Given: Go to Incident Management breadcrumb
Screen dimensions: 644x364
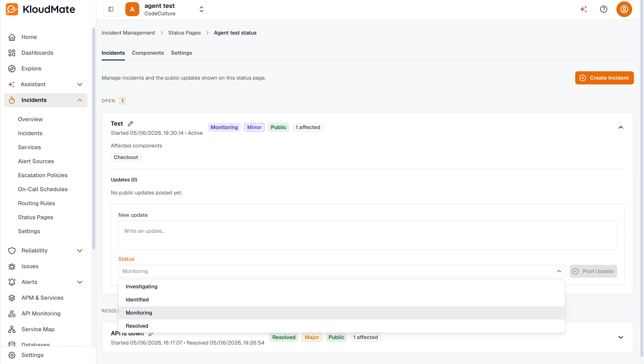Looking at the screenshot, I should tap(128, 33).
